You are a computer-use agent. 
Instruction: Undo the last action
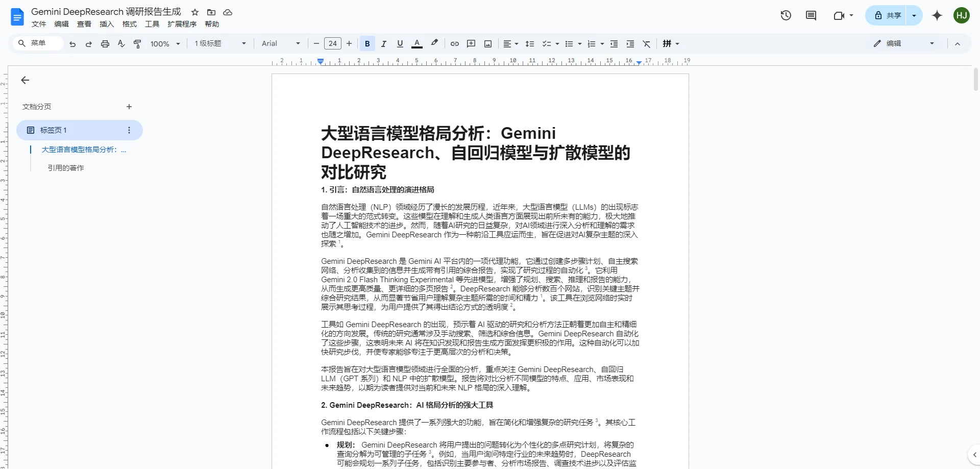click(x=72, y=44)
